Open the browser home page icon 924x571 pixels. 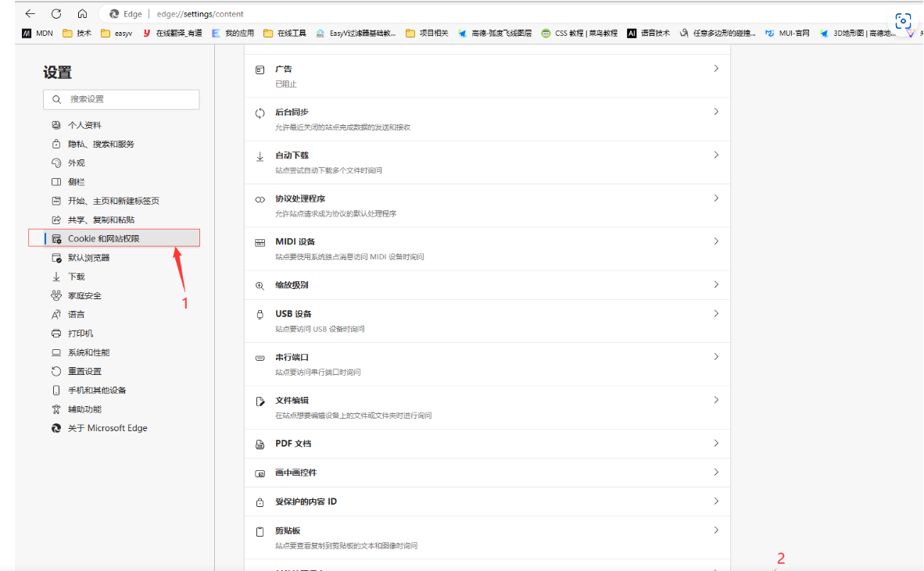coord(83,13)
